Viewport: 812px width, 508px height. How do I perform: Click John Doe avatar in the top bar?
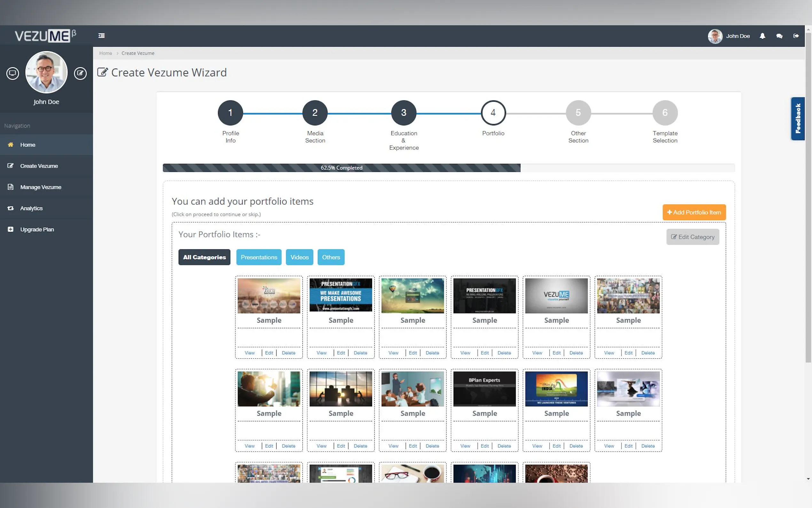coord(715,36)
